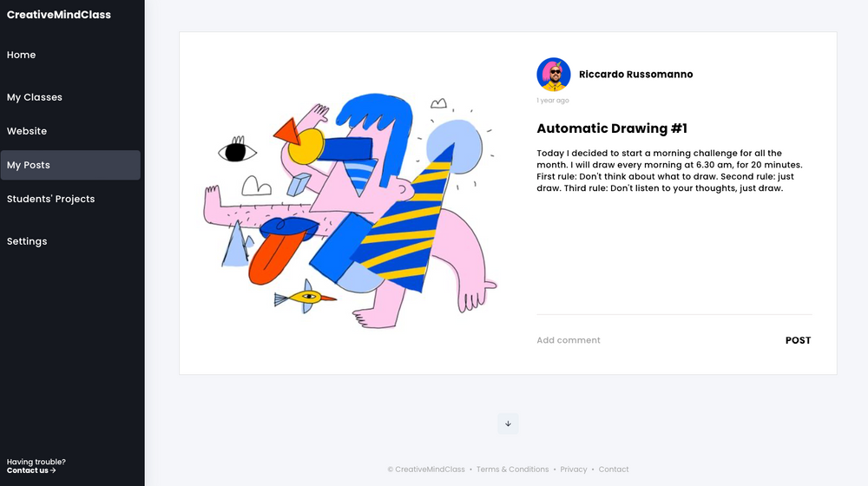Click the POST comment button
This screenshot has height=486, width=868.
coord(798,340)
